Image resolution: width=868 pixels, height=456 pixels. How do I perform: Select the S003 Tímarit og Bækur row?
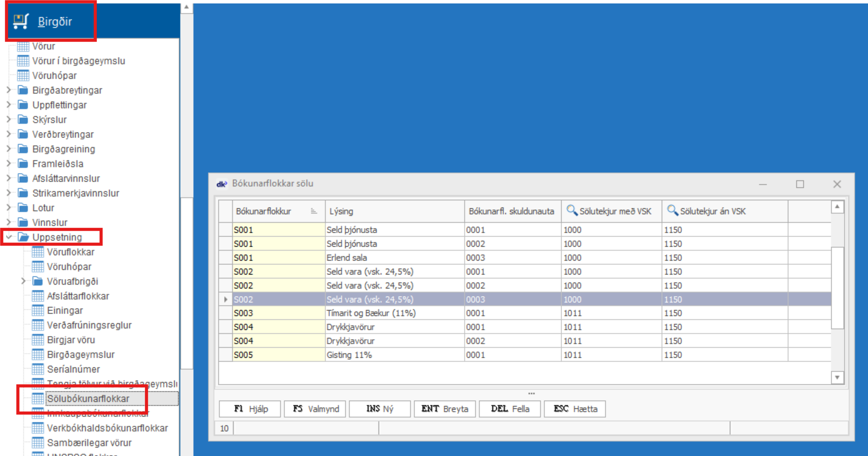[x=371, y=313]
